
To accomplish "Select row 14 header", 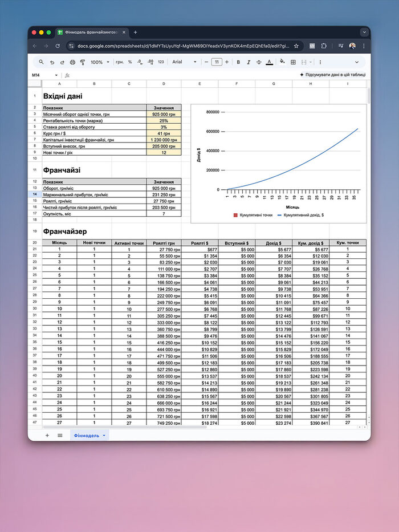I will 35,194.
